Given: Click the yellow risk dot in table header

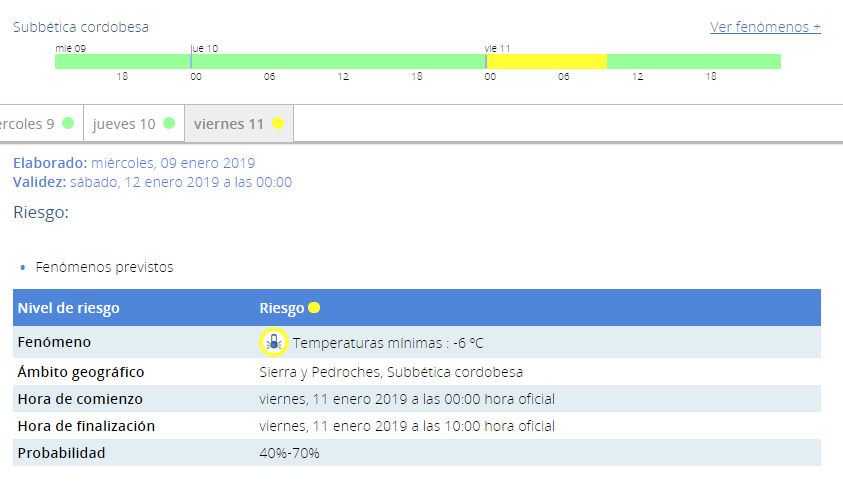Looking at the screenshot, I should point(314,307).
